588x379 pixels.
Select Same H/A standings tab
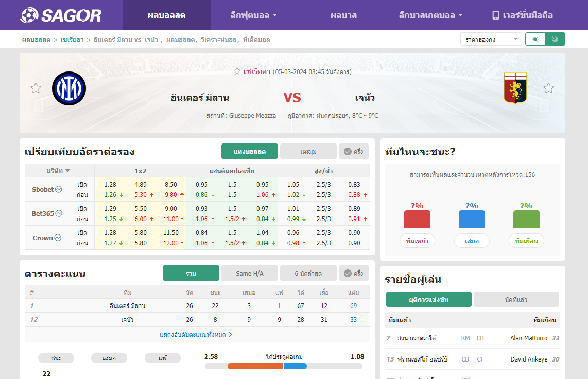click(250, 274)
